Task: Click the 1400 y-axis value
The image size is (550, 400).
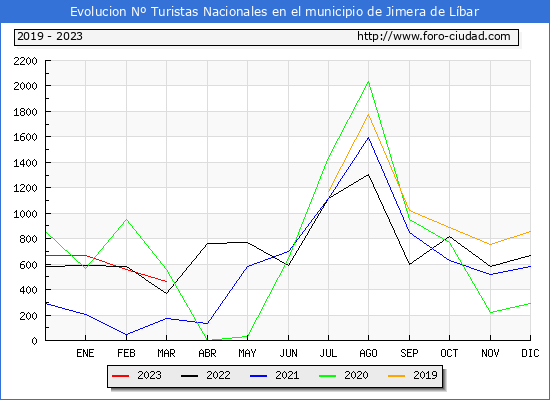Action: click(x=25, y=163)
